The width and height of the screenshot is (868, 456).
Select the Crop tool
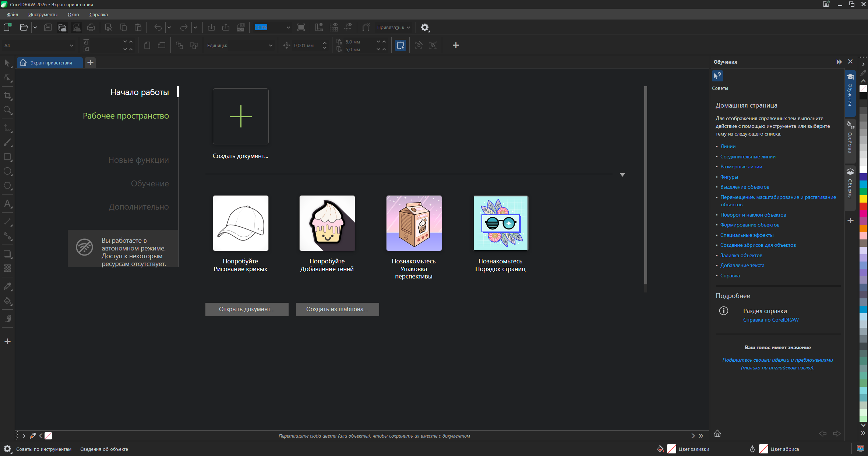tap(7, 96)
